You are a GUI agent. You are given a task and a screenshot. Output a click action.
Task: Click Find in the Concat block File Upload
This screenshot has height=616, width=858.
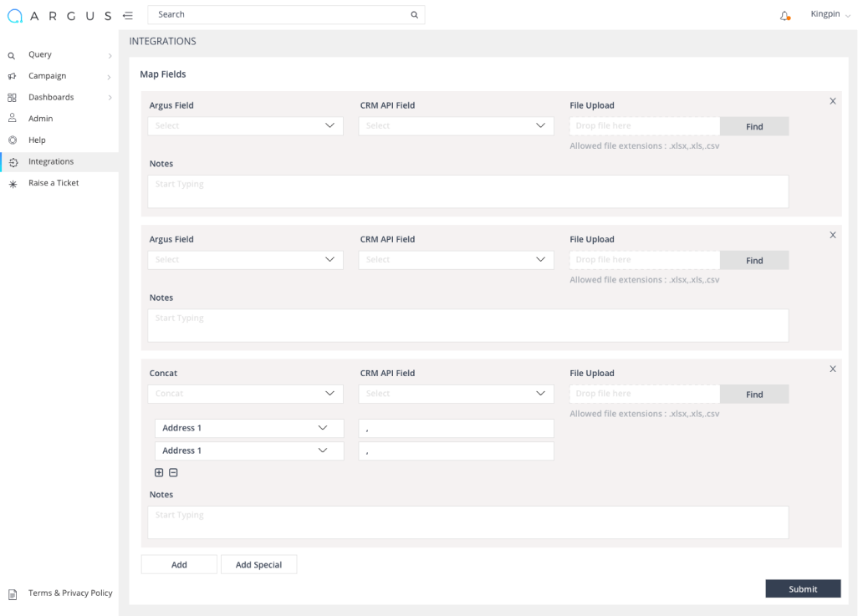[754, 395]
